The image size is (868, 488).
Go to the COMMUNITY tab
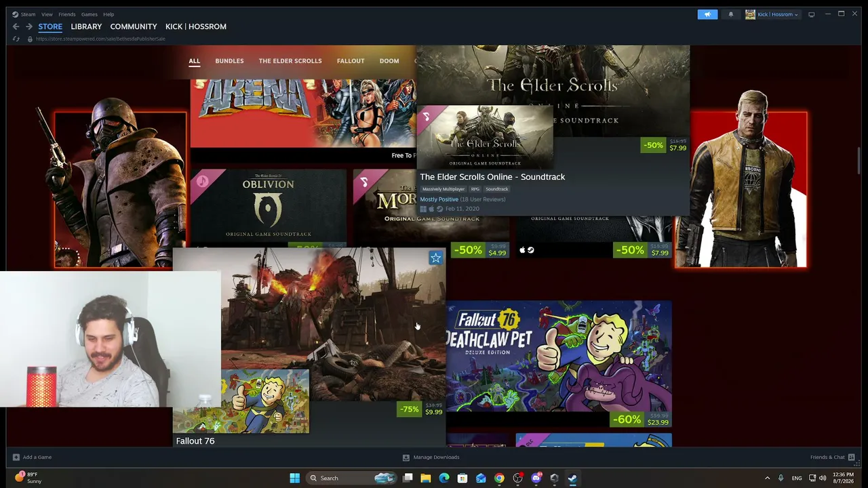pos(134,26)
